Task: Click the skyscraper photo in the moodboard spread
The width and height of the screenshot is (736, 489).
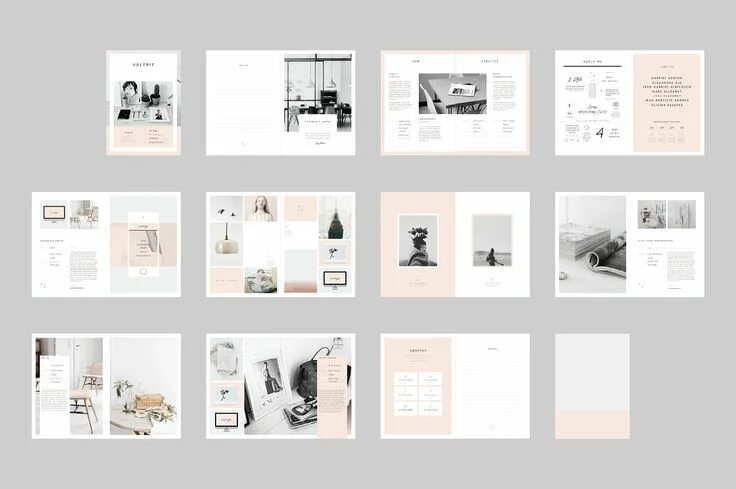Action: 335,217
